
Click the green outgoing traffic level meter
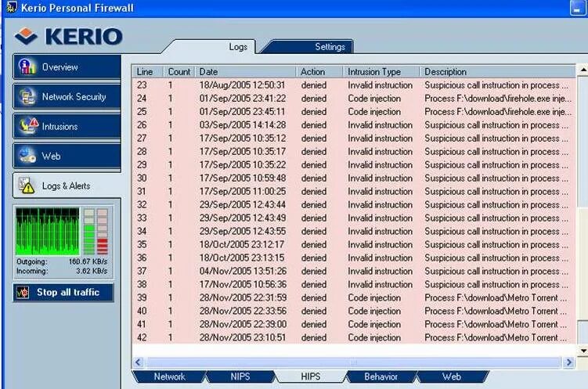(x=89, y=231)
